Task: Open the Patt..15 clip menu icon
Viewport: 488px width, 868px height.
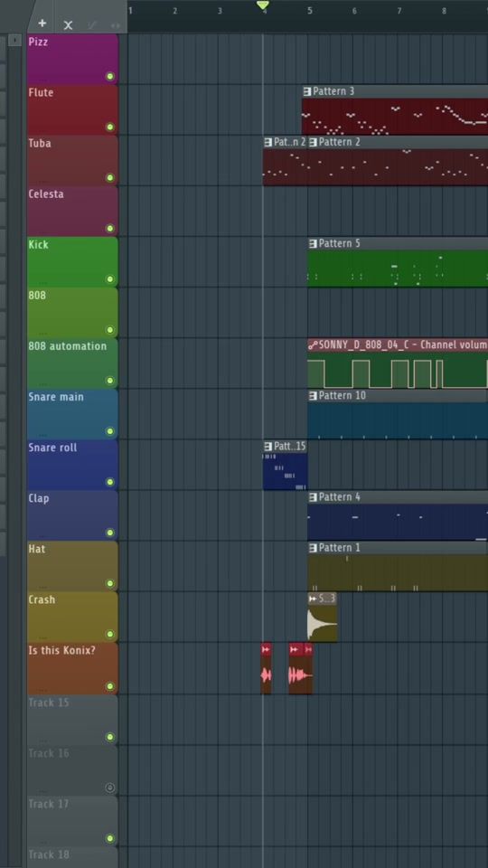Action: 268,446
